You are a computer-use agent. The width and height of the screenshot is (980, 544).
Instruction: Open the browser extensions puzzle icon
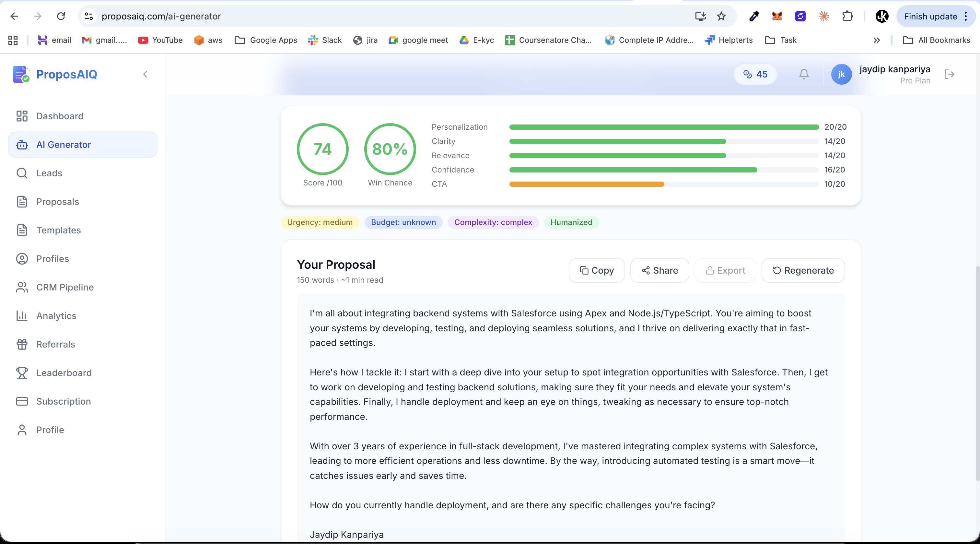[847, 16]
